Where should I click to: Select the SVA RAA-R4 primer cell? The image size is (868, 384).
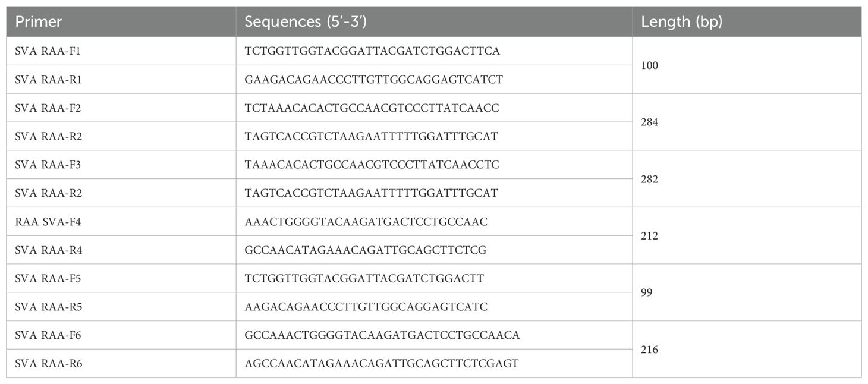121,250
